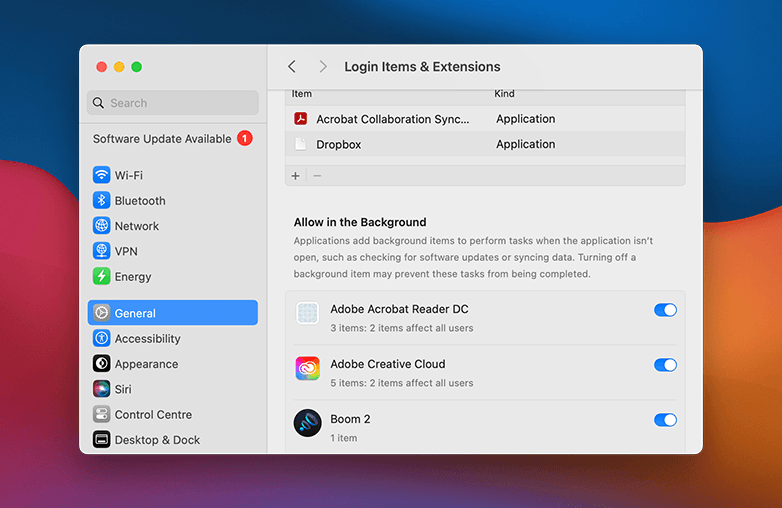Click the Acrobat Collaboration Sync app icon

tap(300, 119)
